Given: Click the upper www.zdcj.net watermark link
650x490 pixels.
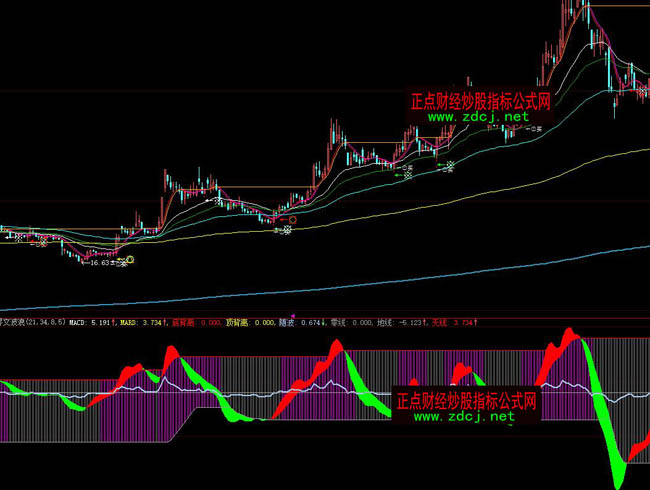Looking at the screenshot, I should (x=478, y=117).
